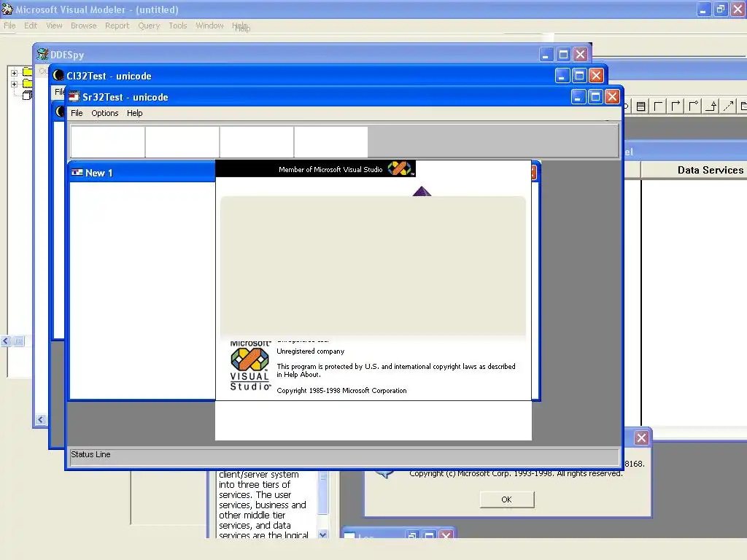Screen dimensions: 747x560
Task: Expand the first folder in the browser tree
Action: pos(15,74)
